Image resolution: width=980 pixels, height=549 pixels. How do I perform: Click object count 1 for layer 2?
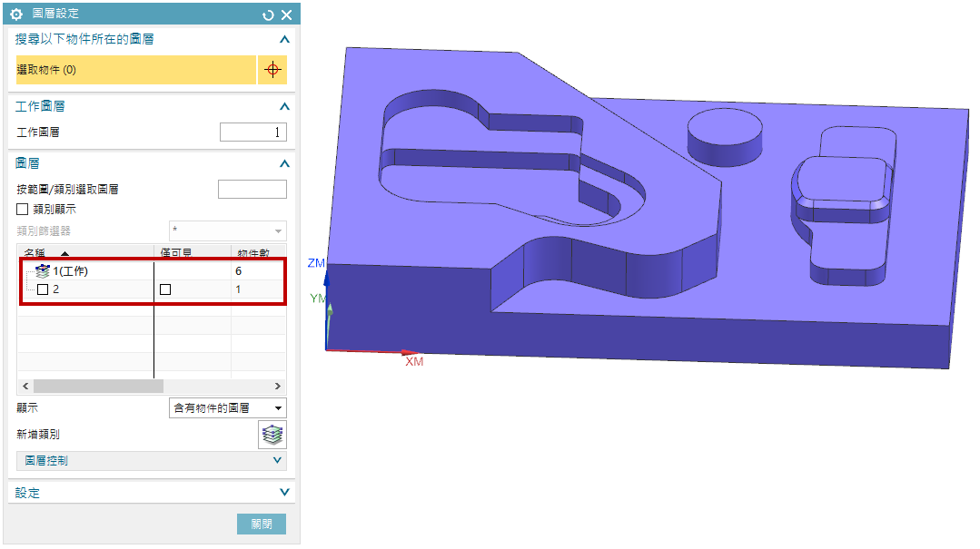point(238,289)
